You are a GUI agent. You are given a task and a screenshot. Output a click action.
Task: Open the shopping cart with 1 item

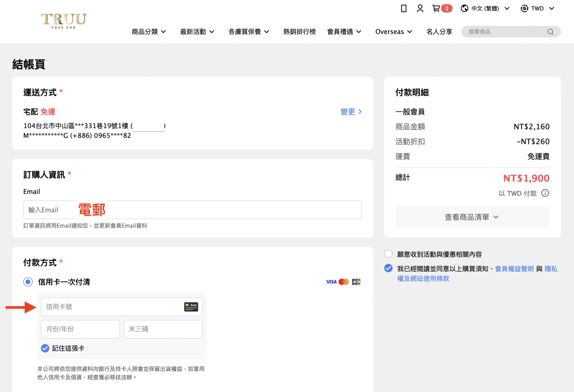pyautogui.click(x=436, y=8)
